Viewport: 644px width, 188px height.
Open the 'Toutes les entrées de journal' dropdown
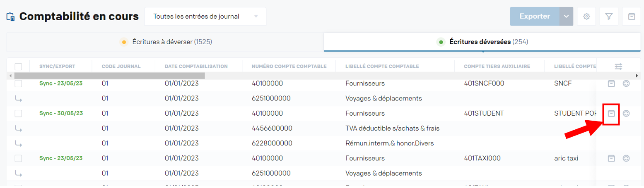205,17
